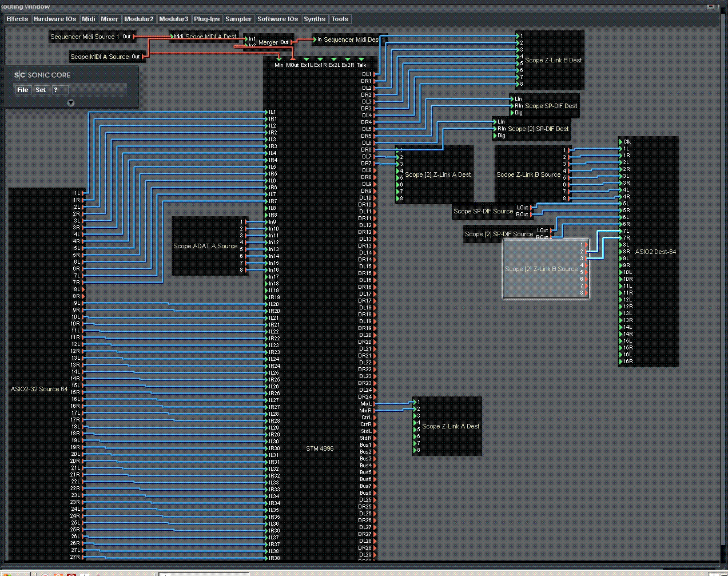
Task: Click the 8R output port of ASIO2-32 Source 64
Action: pyautogui.click(x=83, y=296)
